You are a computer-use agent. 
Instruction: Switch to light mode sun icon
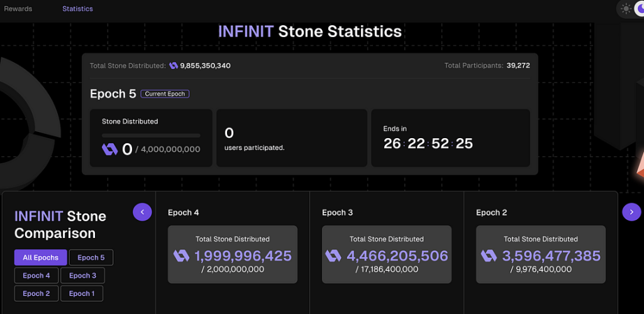click(x=626, y=8)
